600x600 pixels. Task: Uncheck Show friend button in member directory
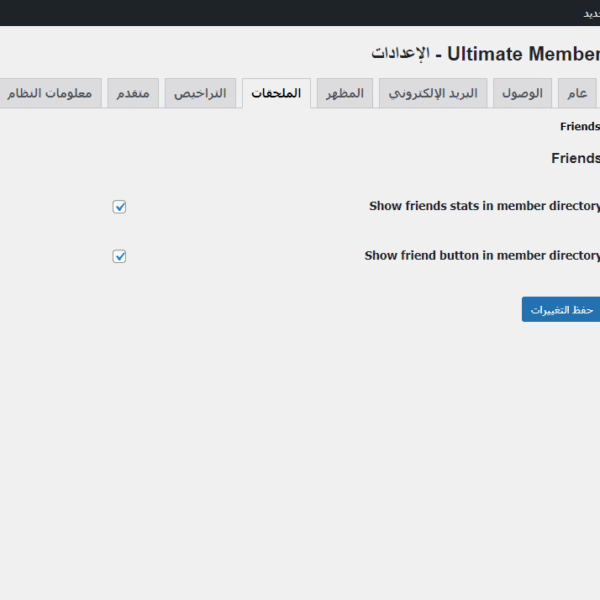point(119,256)
